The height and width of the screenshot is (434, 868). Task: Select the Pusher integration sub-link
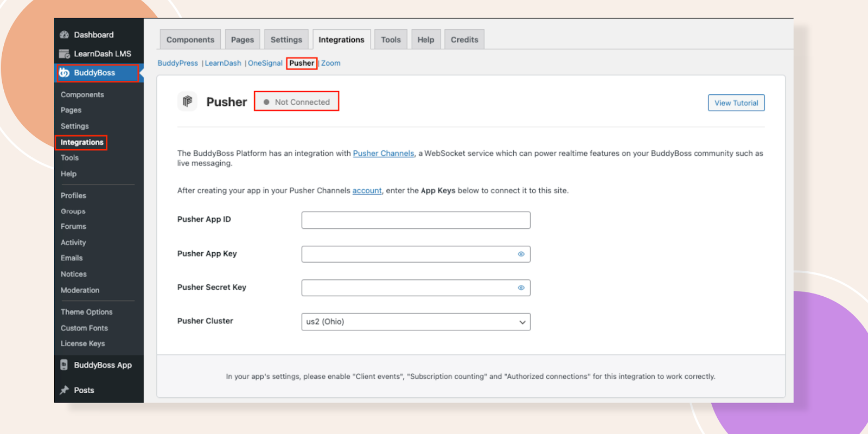tap(302, 63)
